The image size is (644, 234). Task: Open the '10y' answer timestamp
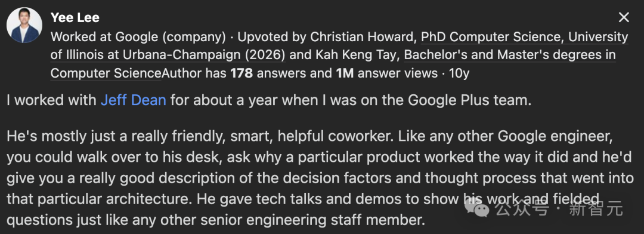[x=459, y=73]
